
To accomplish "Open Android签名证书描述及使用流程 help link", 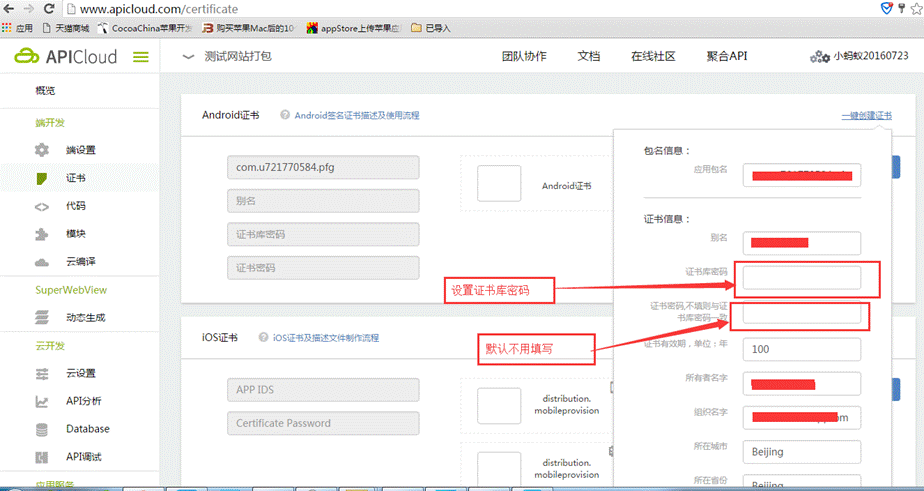I will click(x=356, y=116).
